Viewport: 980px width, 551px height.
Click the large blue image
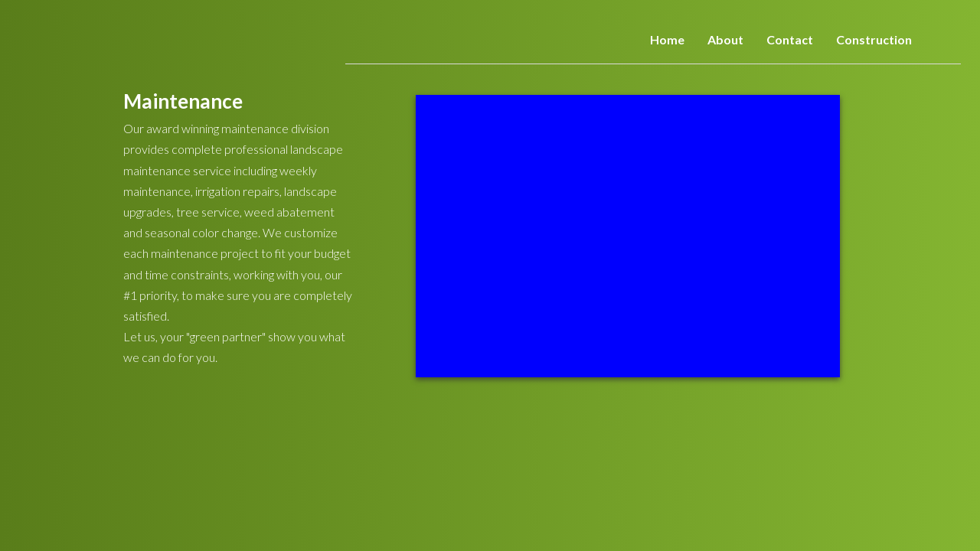click(627, 236)
